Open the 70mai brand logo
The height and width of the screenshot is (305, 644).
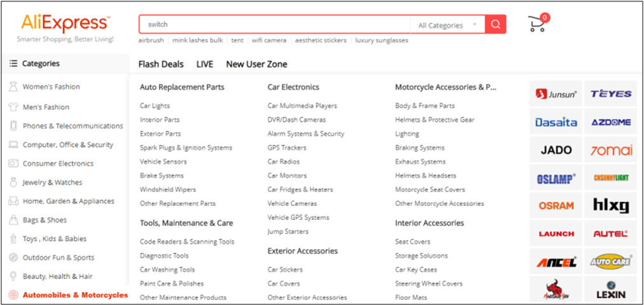click(x=610, y=150)
